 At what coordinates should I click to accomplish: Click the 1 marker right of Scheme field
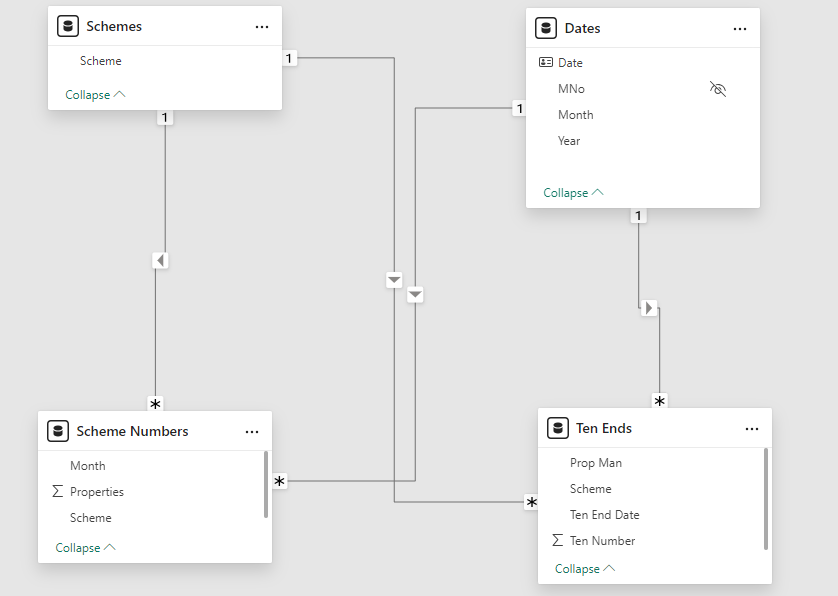289,58
